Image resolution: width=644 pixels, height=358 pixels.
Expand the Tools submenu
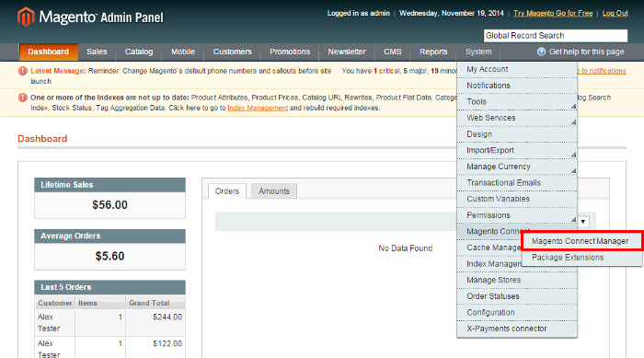(517, 102)
